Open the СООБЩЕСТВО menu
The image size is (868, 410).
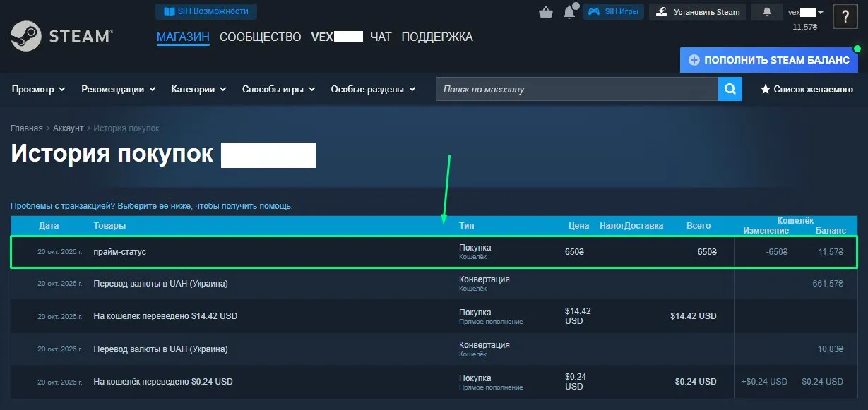coord(261,37)
